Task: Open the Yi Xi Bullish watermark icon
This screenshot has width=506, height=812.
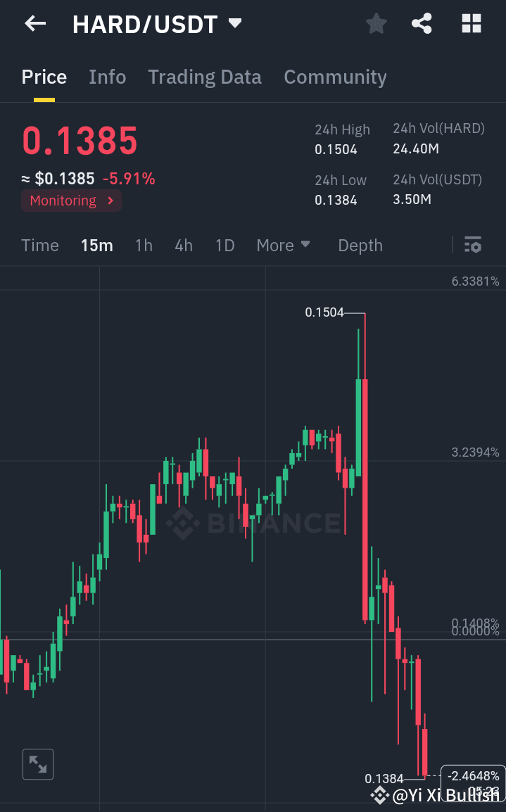Action: pyautogui.click(x=379, y=795)
